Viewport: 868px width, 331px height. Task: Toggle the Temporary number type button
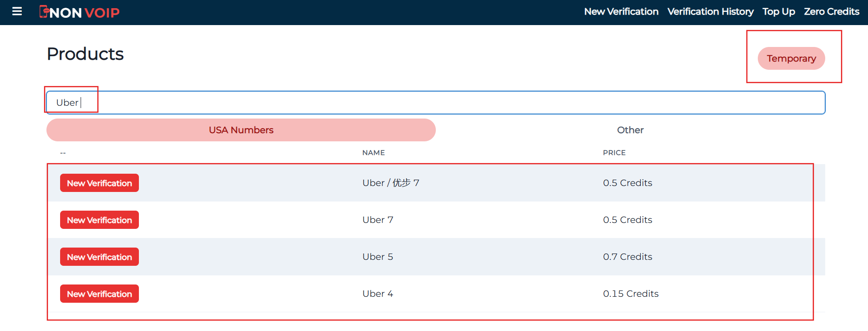click(x=791, y=58)
